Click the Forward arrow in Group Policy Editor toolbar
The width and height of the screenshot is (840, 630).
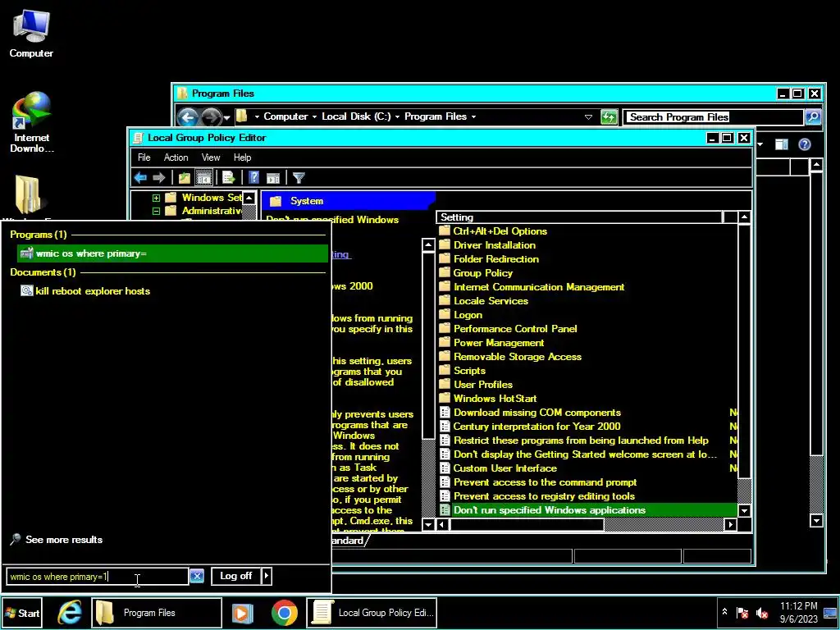[x=158, y=177]
